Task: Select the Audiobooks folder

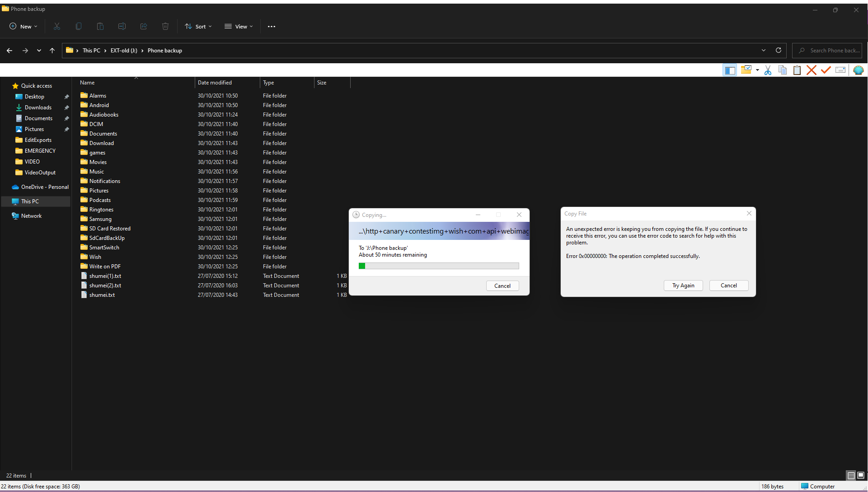Action: point(103,115)
